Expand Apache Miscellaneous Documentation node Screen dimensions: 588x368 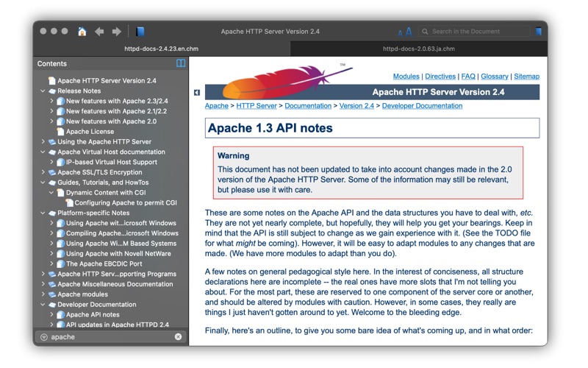click(43, 284)
